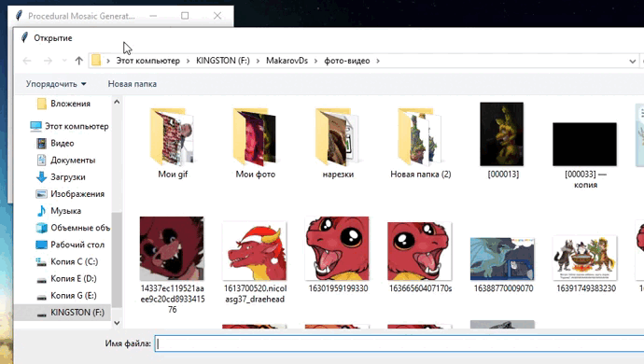Click the Загрузки blue arrow icon
This screenshot has width=644, height=364.
click(x=41, y=177)
